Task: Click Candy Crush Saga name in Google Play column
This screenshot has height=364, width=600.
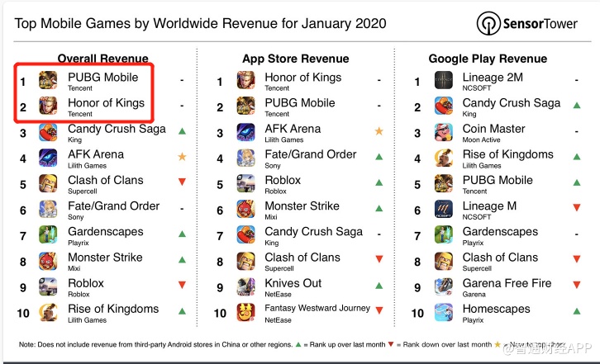Action: tap(511, 103)
